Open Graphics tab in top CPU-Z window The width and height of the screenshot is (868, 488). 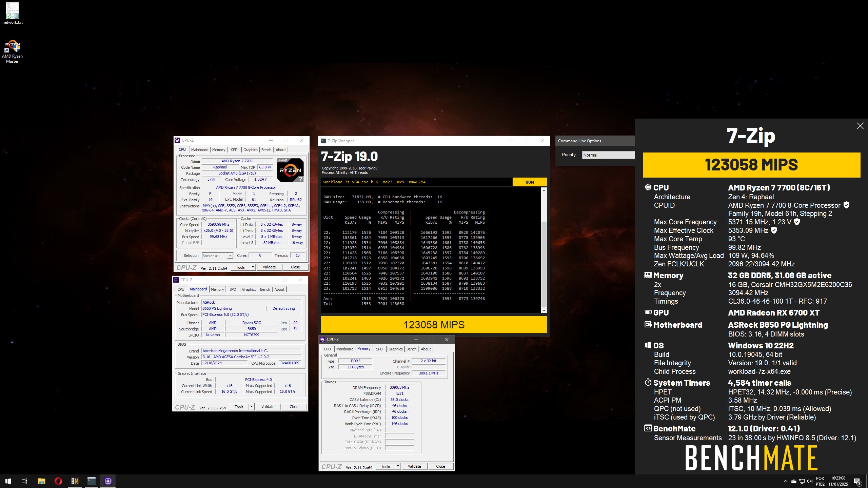[251, 150]
